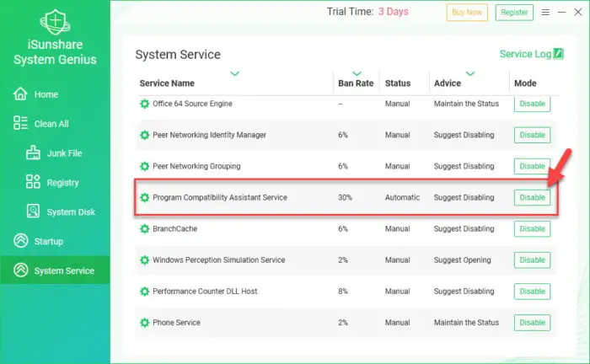This screenshot has height=364, width=590.
Task: Click gear icon beside BranchCache service
Action: tap(144, 228)
